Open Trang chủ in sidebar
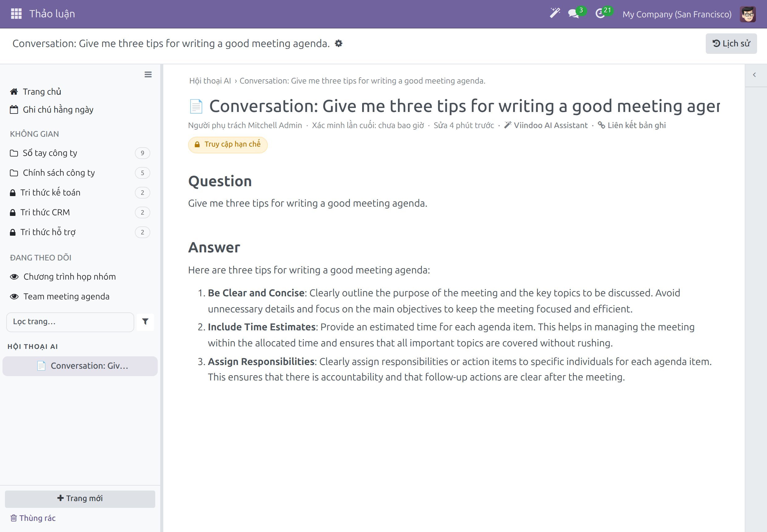 point(42,92)
